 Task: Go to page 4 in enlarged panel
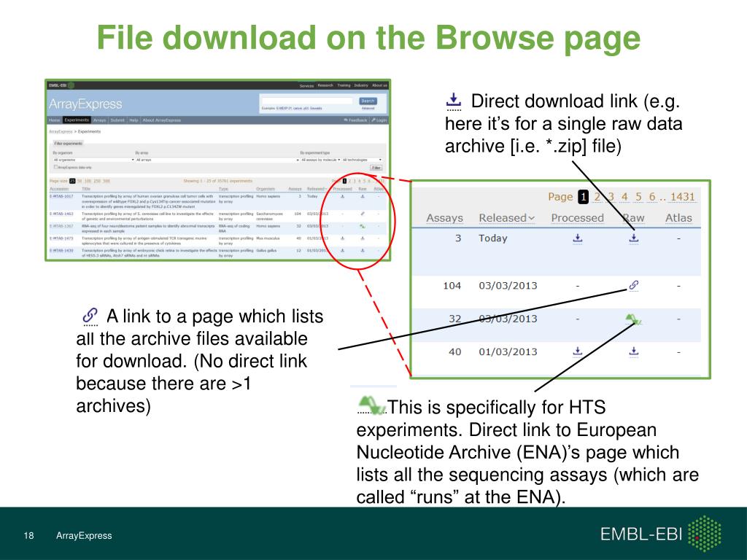coord(624,197)
